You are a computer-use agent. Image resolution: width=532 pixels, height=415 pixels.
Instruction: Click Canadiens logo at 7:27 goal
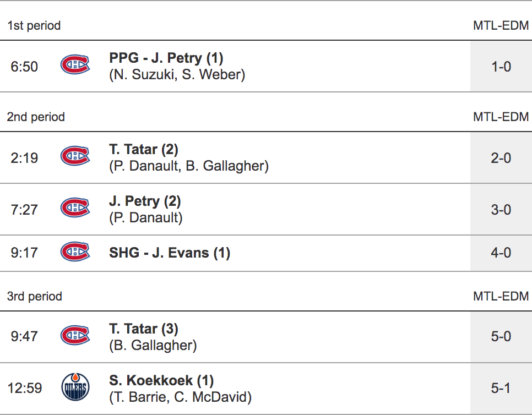pyautogui.click(x=75, y=209)
